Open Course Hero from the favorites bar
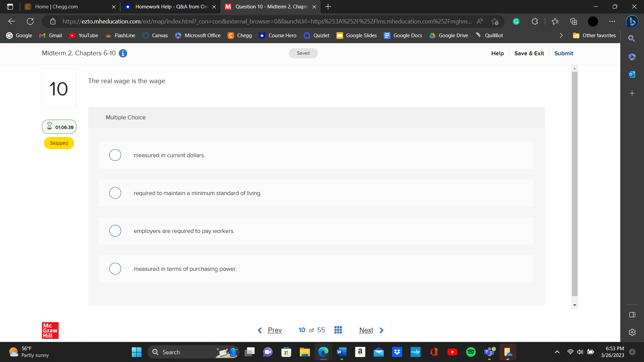Image resolution: width=644 pixels, height=362 pixels. (277, 35)
